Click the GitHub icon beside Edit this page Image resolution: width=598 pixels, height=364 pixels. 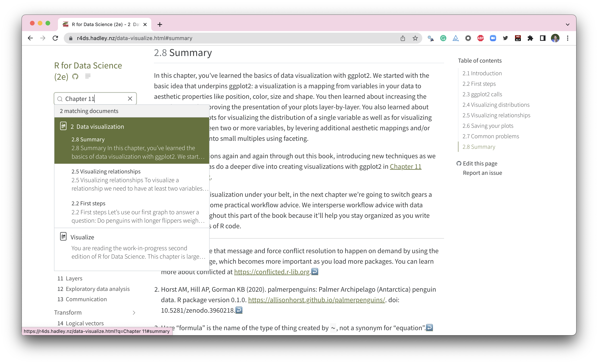pos(459,163)
